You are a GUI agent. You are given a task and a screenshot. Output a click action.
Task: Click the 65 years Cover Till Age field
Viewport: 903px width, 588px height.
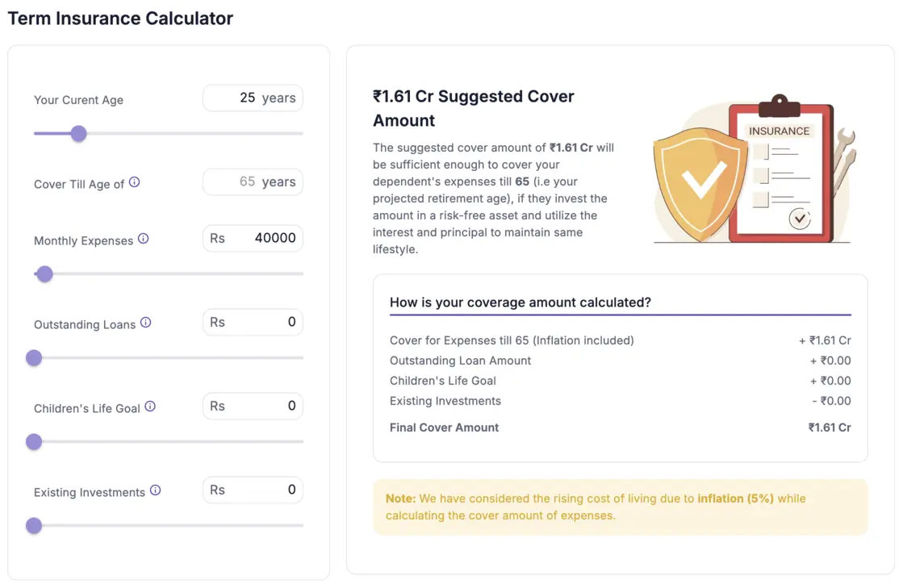[x=253, y=181]
